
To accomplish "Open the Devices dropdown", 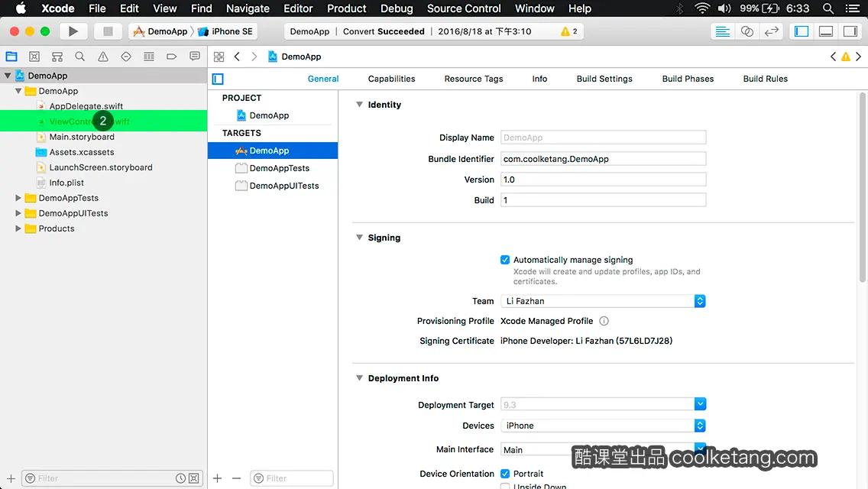I will pyautogui.click(x=603, y=426).
